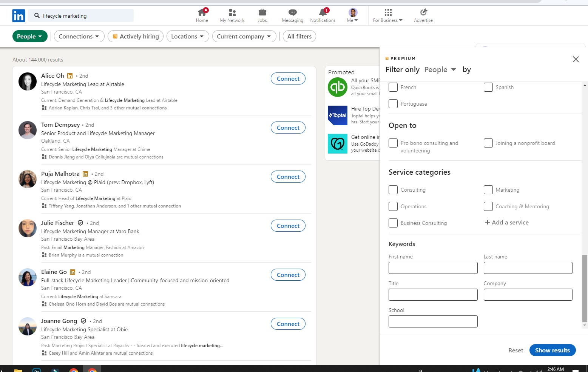Screen dimensions: 588x372
Task: Change the Filter only People dropdown
Action: click(440, 69)
